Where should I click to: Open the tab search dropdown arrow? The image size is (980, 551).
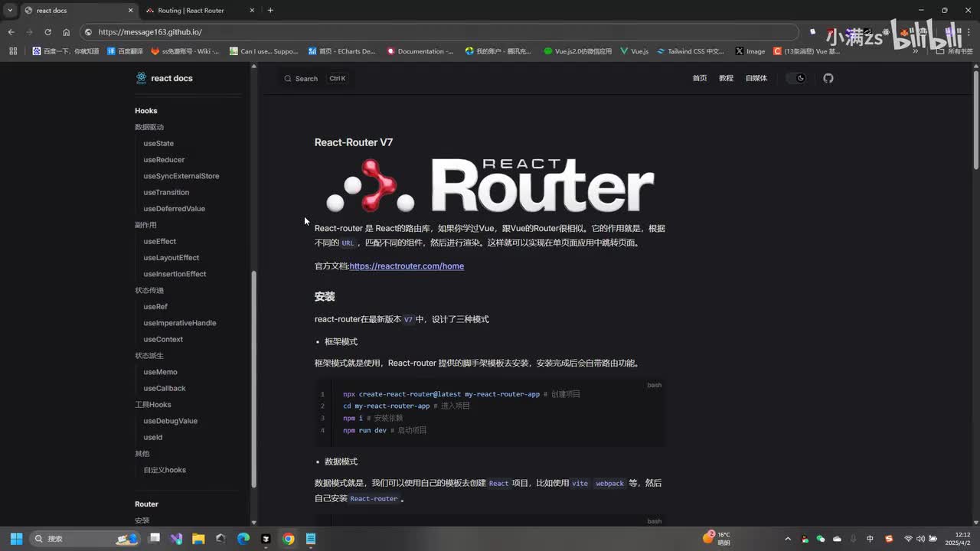coord(9,11)
